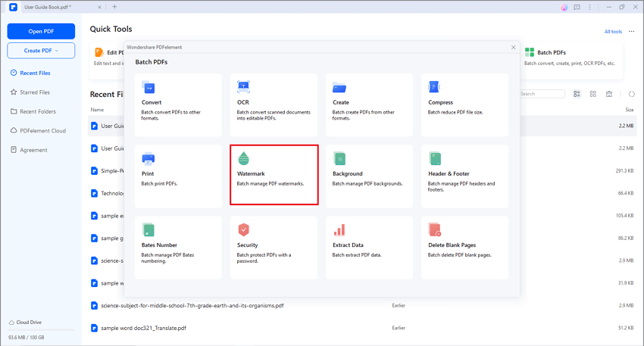Open Quick Tools more options ellipsis
The image size is (644, 346).
click(632, 32)
